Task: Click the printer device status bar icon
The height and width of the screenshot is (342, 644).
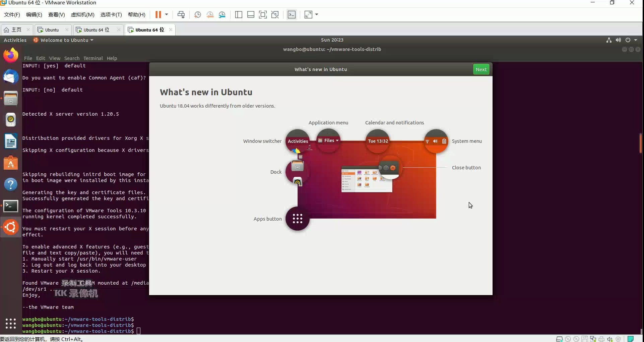Action: [601, 339]
